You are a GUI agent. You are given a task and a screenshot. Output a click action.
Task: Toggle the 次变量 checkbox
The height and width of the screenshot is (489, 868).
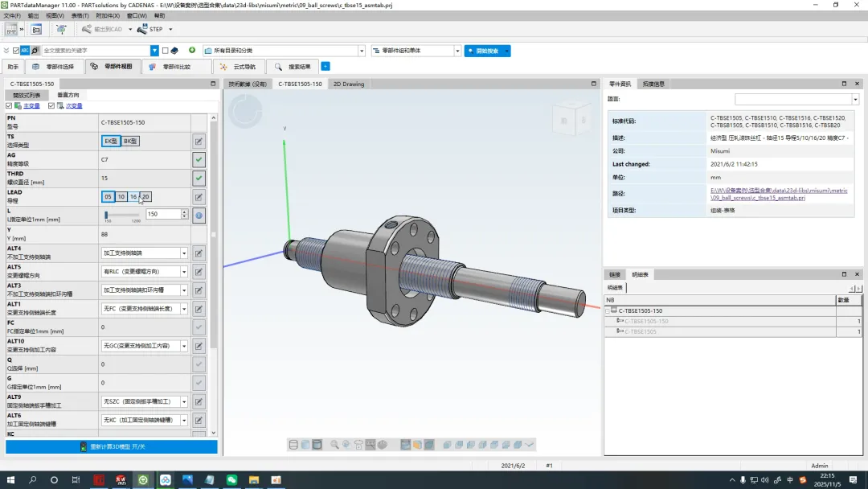[51, 106]
